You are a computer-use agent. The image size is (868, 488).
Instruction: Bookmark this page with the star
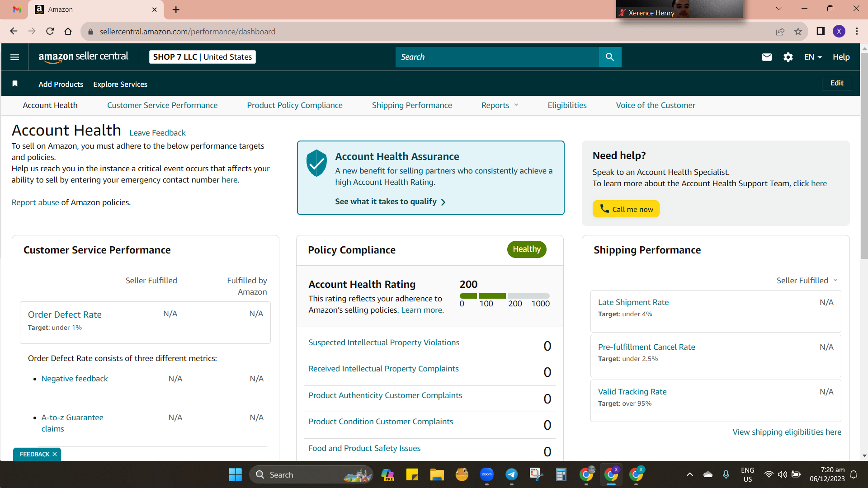point(798,31)
